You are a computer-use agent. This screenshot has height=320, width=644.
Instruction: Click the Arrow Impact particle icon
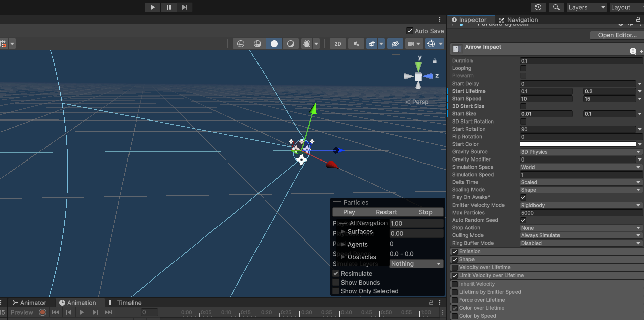point(457,49)
